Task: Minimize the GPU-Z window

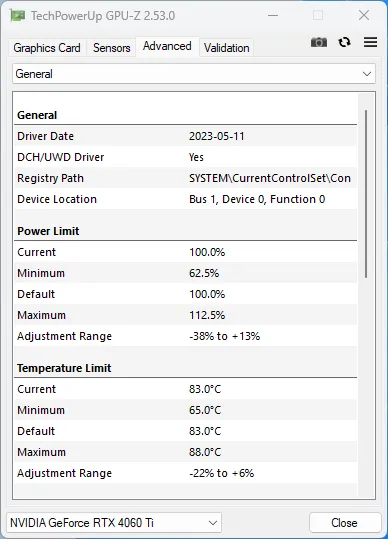Action: (x=273, y=15)
